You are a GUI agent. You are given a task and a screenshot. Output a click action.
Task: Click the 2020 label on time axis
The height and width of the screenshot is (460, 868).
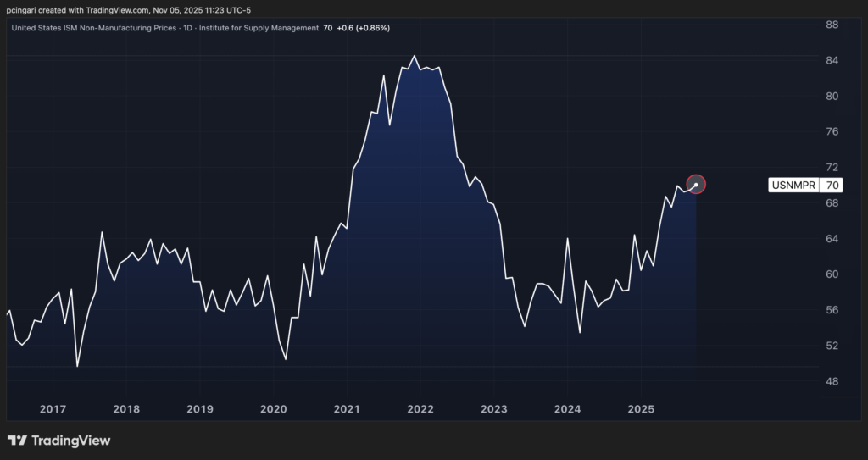pos(273,409)
